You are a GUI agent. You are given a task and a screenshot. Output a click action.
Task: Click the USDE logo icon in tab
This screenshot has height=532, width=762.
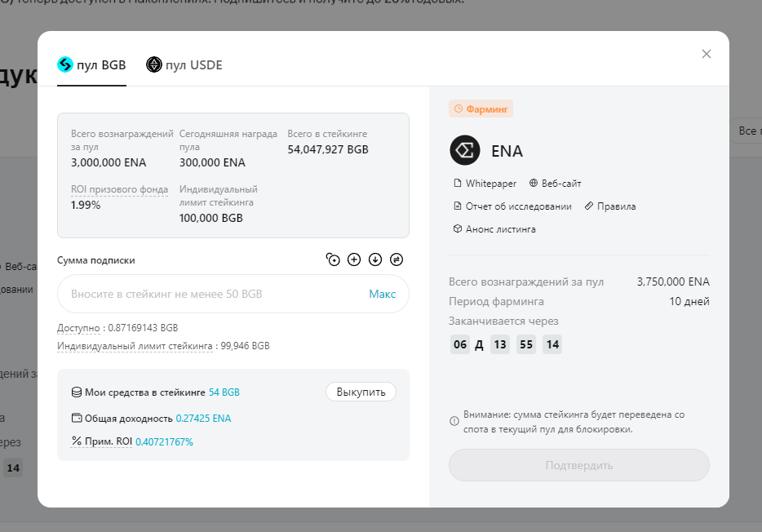154,64
